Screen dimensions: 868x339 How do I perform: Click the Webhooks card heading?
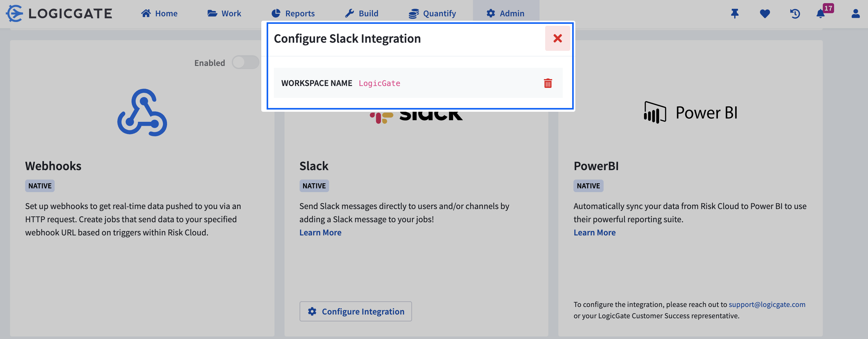pyautogui.click(x=53, y=166)
